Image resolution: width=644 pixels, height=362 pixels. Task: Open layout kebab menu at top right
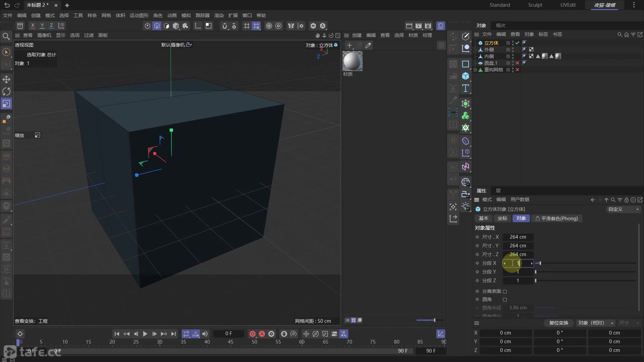(634, 5)
